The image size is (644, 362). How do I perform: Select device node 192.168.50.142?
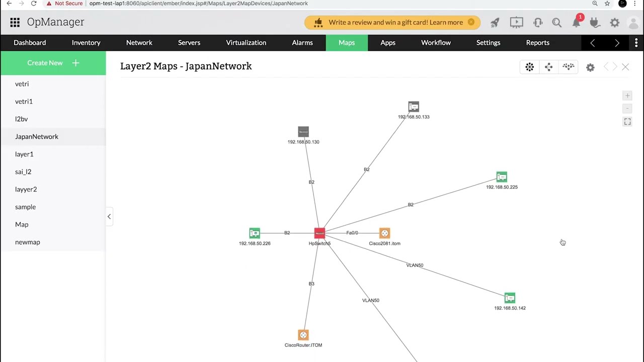click(510, 298)
